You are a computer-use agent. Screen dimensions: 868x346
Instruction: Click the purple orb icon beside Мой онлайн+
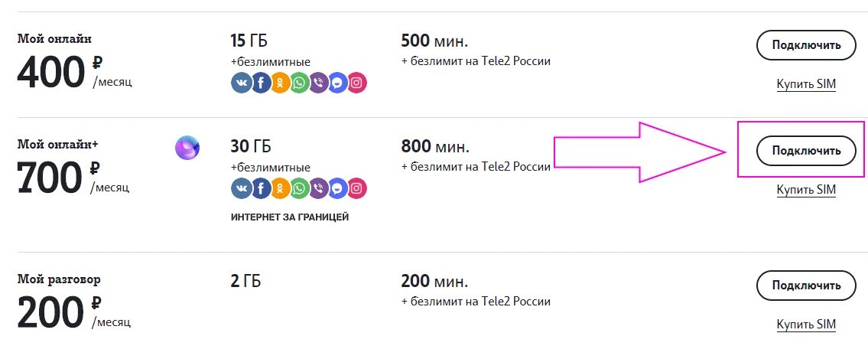pyautogui.click(x=187, y=147)
